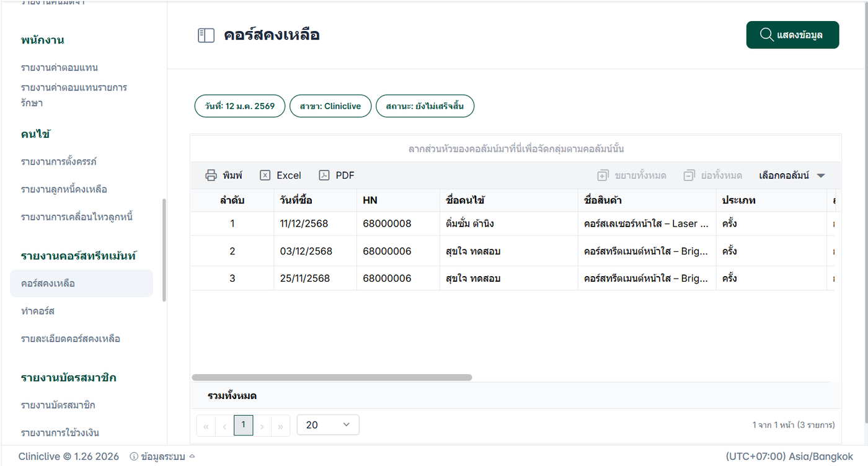Open the เลือกคอลัมน์ column chooser dropdown

point(792,176)
